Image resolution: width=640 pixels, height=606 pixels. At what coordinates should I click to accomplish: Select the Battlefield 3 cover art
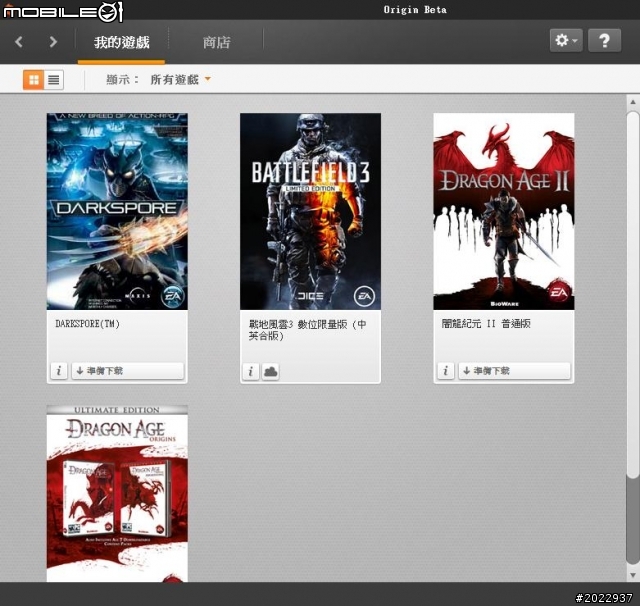pyautogui.click(x=310, y=211)
